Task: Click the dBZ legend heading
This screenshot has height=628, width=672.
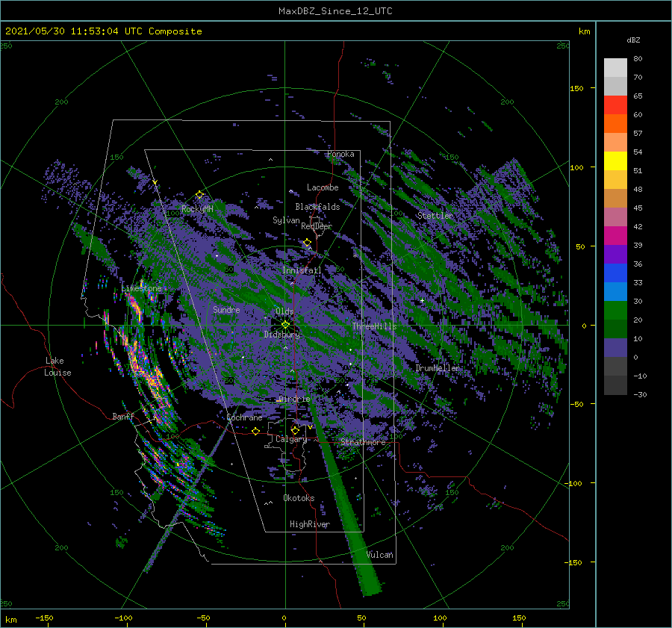Action: point(633,40)
